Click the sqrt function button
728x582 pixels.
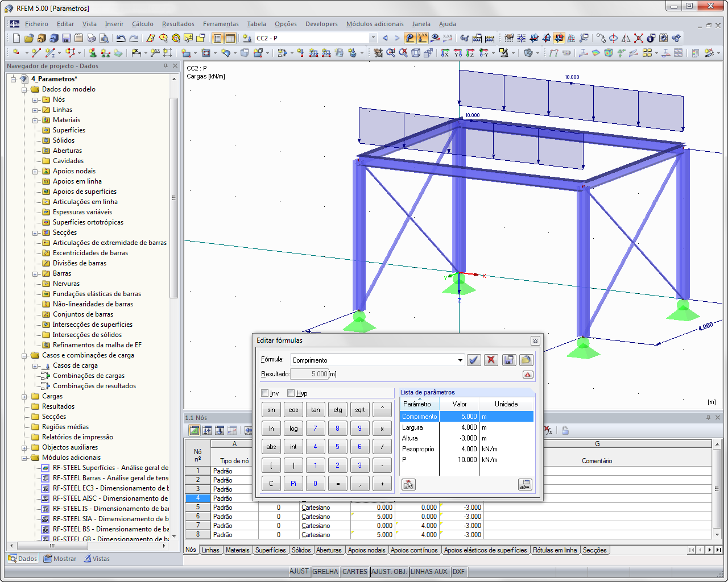coord(360,410)
